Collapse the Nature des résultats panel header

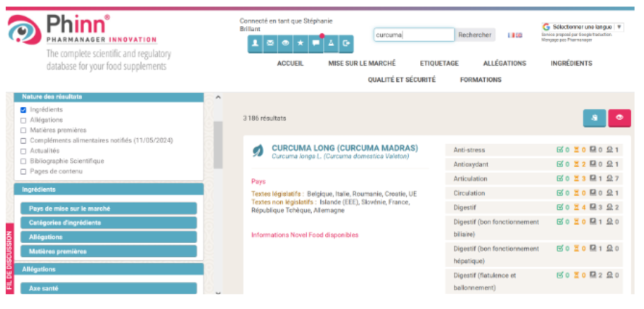(109, 97)
